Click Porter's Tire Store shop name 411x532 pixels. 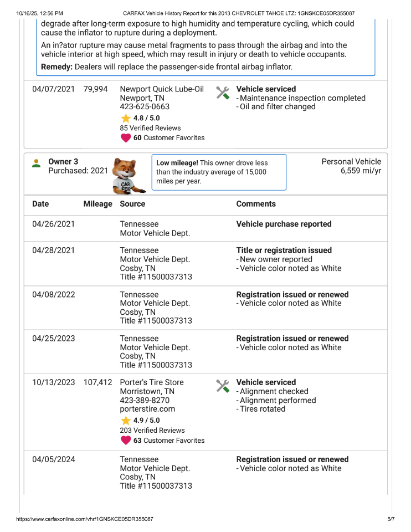152,382
